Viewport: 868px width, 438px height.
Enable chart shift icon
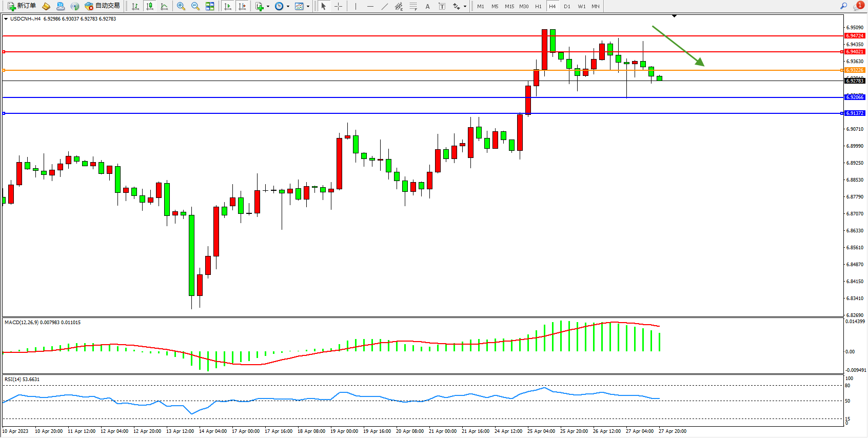242,6
